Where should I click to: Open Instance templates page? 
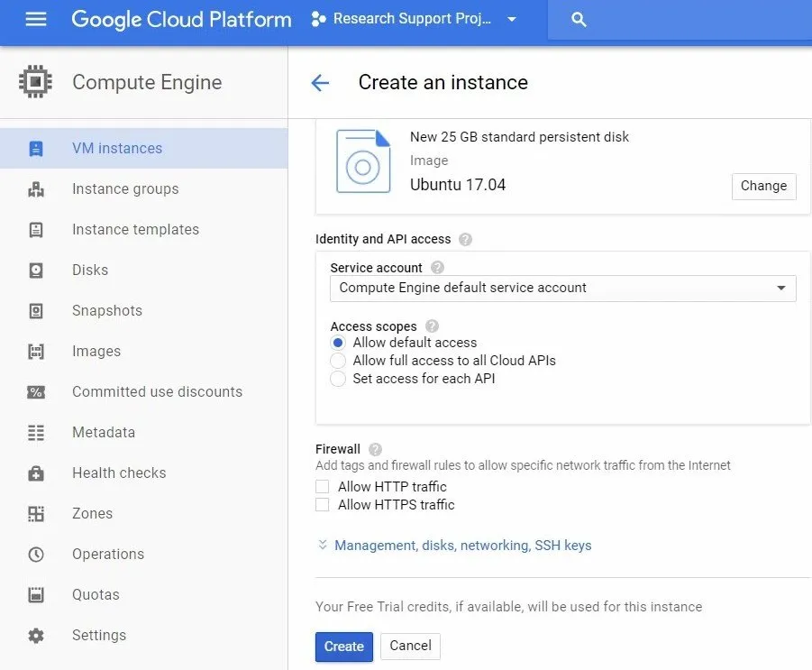[x=143, y=230]
